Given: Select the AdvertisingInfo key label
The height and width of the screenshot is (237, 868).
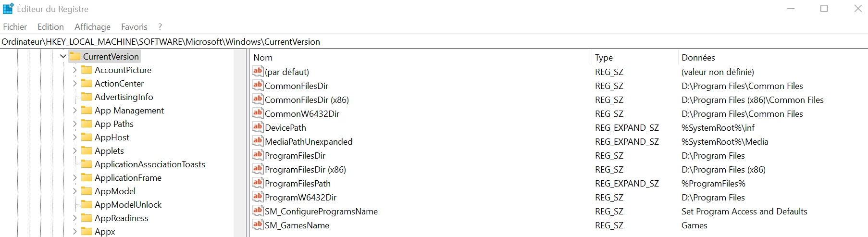Looking at the screenshot, I should pos(124,97).
